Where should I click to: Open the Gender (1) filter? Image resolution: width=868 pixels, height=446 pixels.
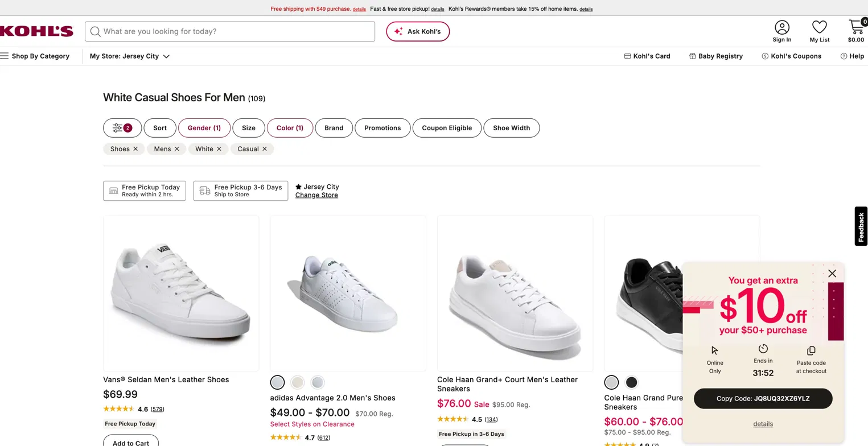[204, 128]
